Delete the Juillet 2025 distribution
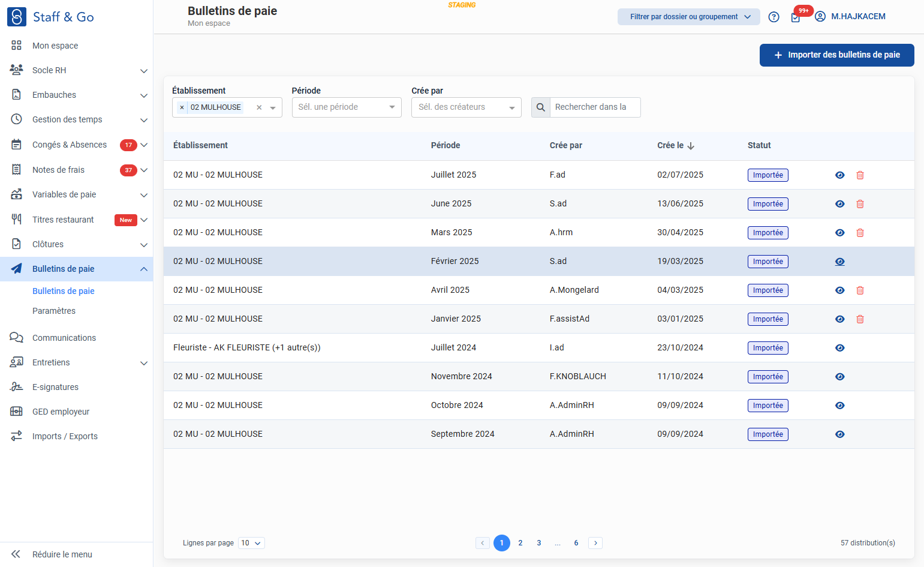Image resolution: width=924 pixels, height=567 pixels. point(860,175)
